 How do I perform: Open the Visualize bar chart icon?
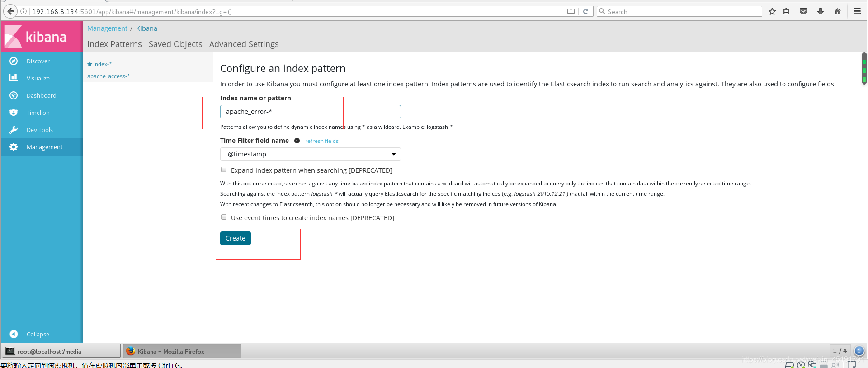point(14,78)
